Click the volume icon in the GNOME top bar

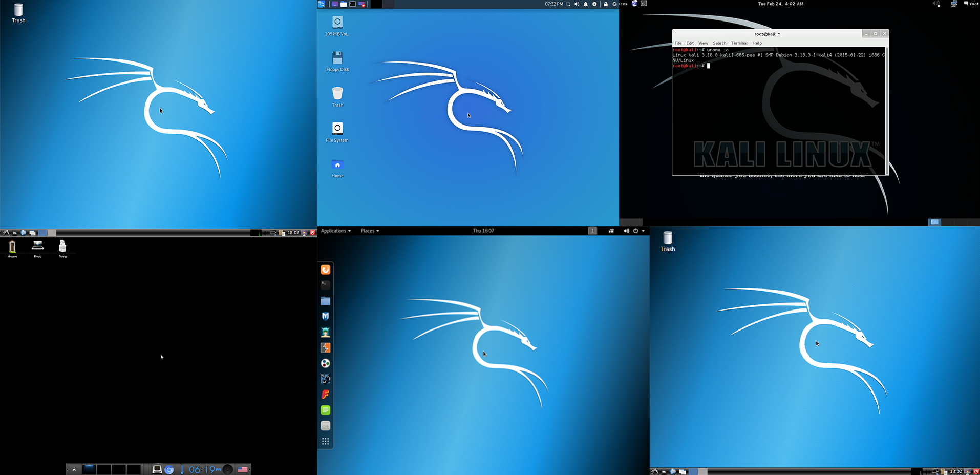626,231
